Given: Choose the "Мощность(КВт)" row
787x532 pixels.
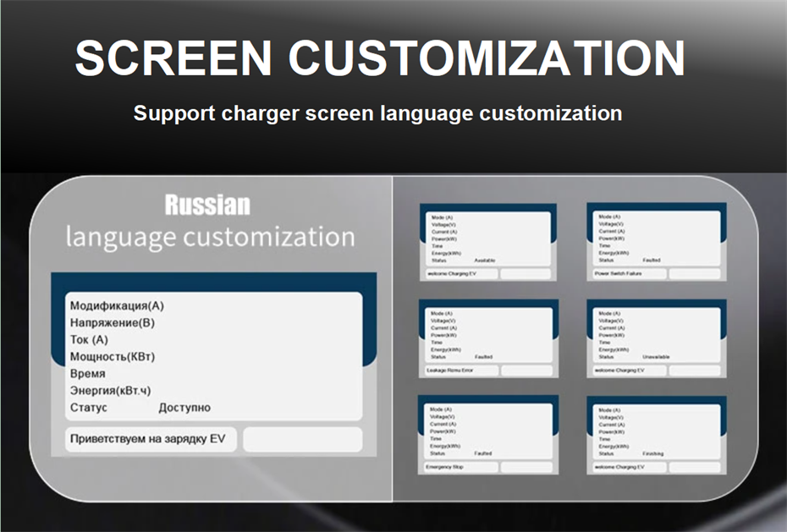Looking at the screenshot, I should point(113,356).
